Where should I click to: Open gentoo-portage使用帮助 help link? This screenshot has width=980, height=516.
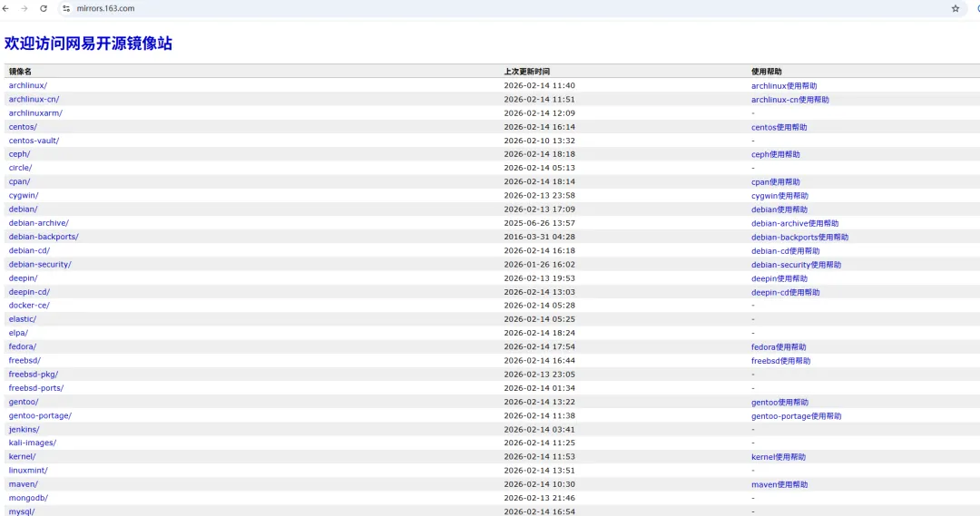click(797, 415)
